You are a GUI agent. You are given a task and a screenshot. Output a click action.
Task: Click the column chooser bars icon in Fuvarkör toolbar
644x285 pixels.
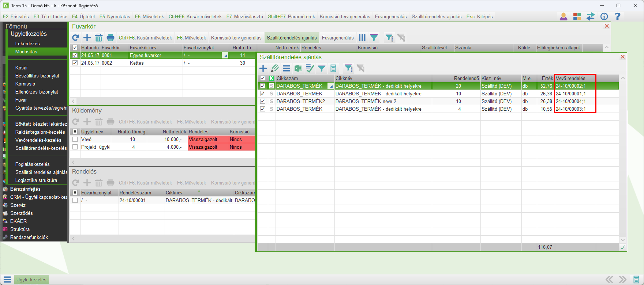point(362,38)
